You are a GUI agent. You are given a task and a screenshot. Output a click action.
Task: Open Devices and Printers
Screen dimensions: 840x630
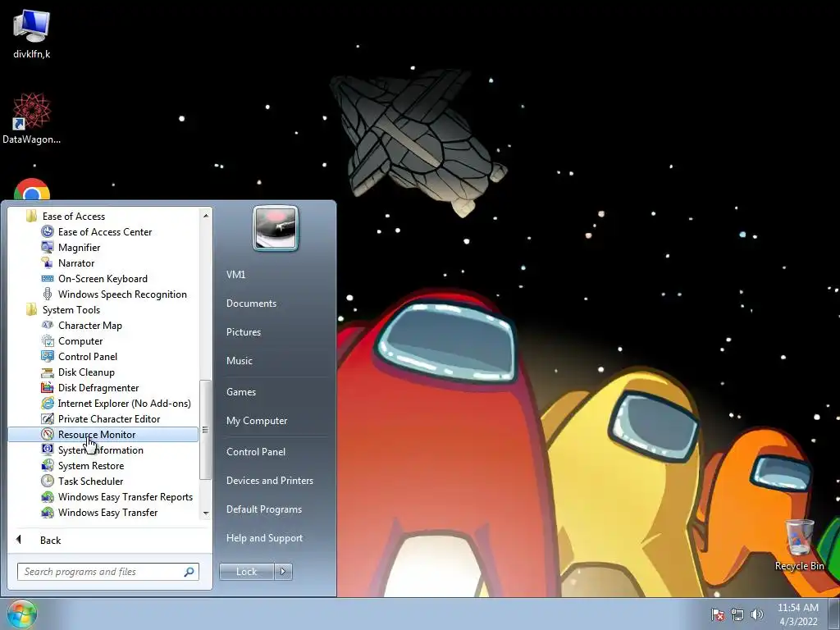pyautogui.click(x=269, y=481)
